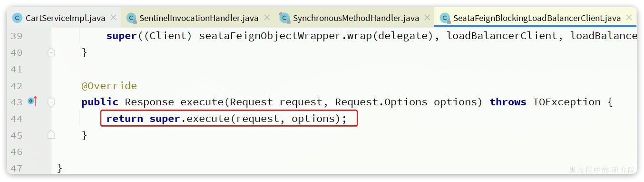Screen dimensions: 644x182
Task: Close the SentinelInvocationHandler.java tab
Action: [266, 18]
